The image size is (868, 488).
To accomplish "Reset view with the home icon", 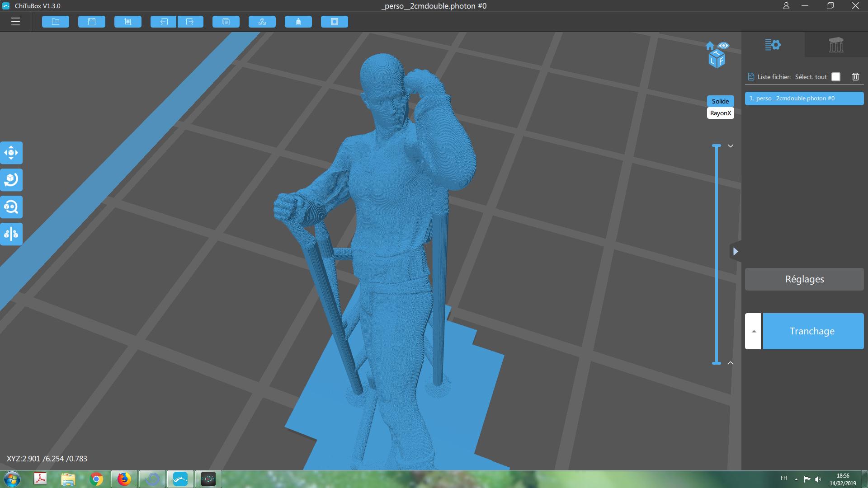I will click(x=710, y=46).
